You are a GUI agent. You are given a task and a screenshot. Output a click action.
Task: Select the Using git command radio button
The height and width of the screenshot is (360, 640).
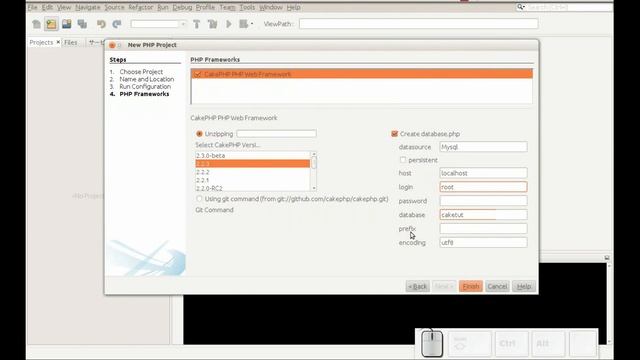[199, 199]
